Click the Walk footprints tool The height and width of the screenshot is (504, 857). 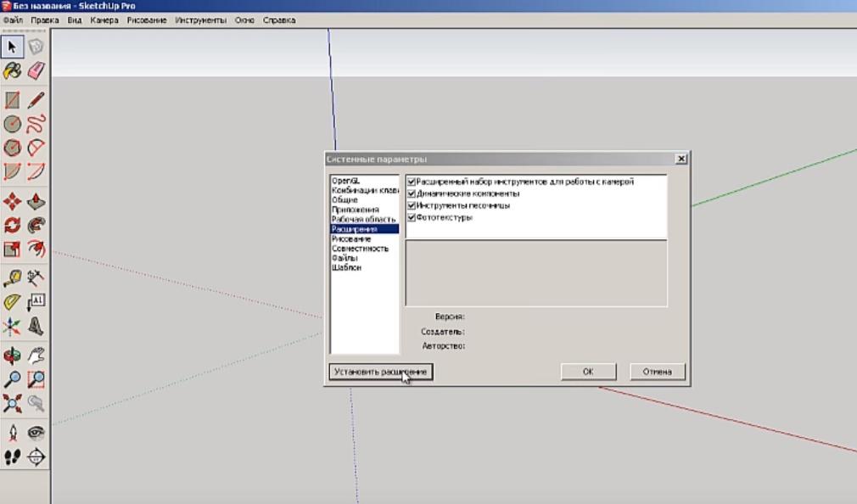click(13, 457)
